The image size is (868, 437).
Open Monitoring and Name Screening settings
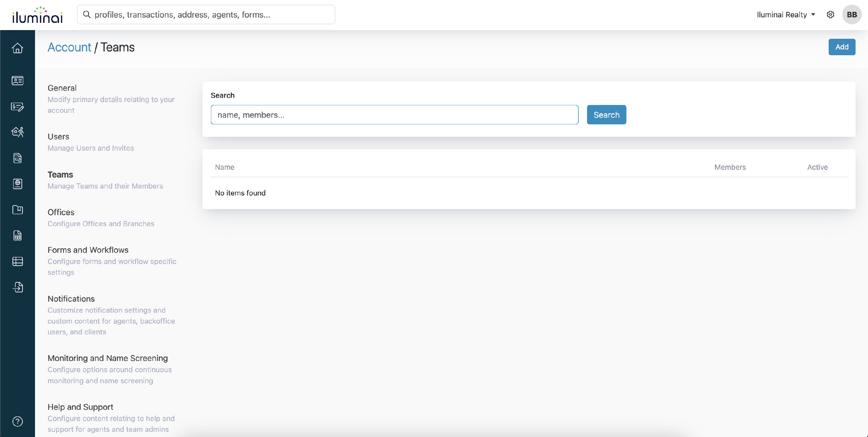pyautogui.click(x=108, y=358)
